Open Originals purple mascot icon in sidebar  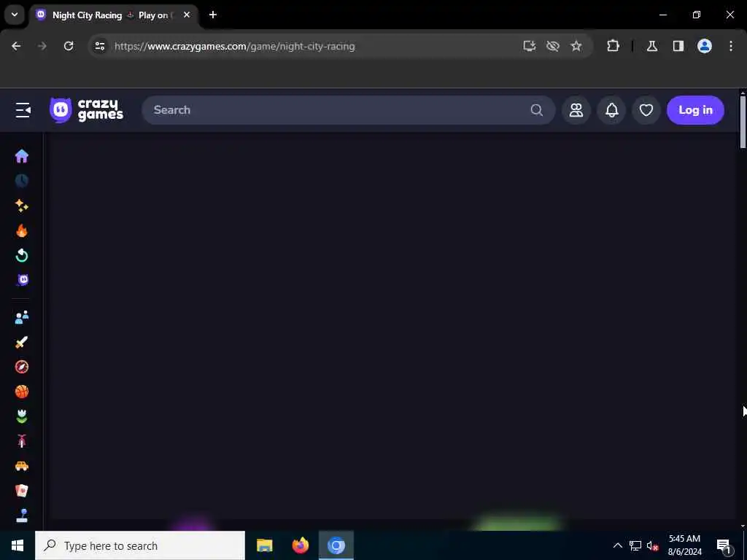[23, 279]
